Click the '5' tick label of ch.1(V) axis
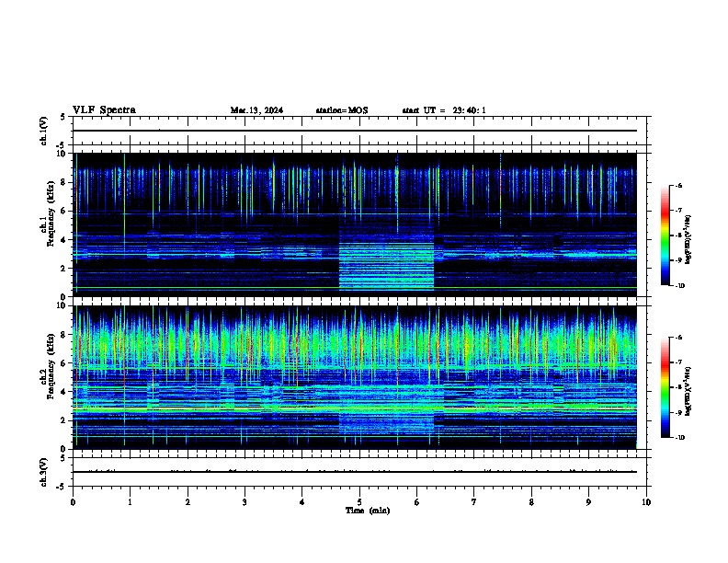Screen dimensions: 728x563 63,117
